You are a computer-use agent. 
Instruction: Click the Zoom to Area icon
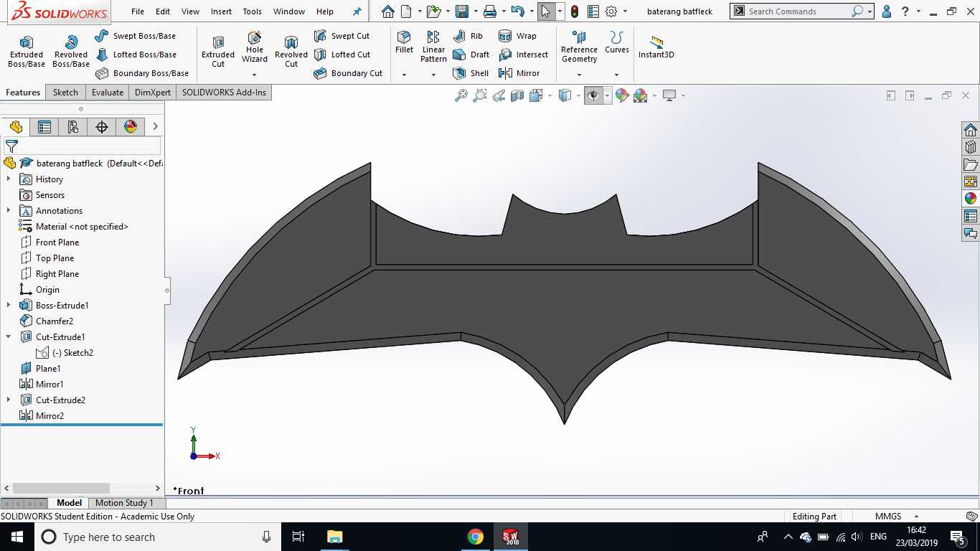click(x=480, y=95)
